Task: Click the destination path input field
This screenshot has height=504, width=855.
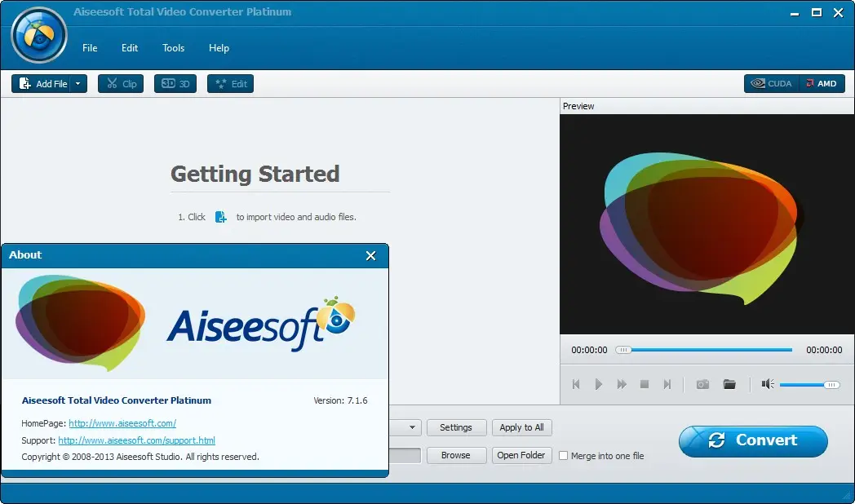Action: point(405,456)
